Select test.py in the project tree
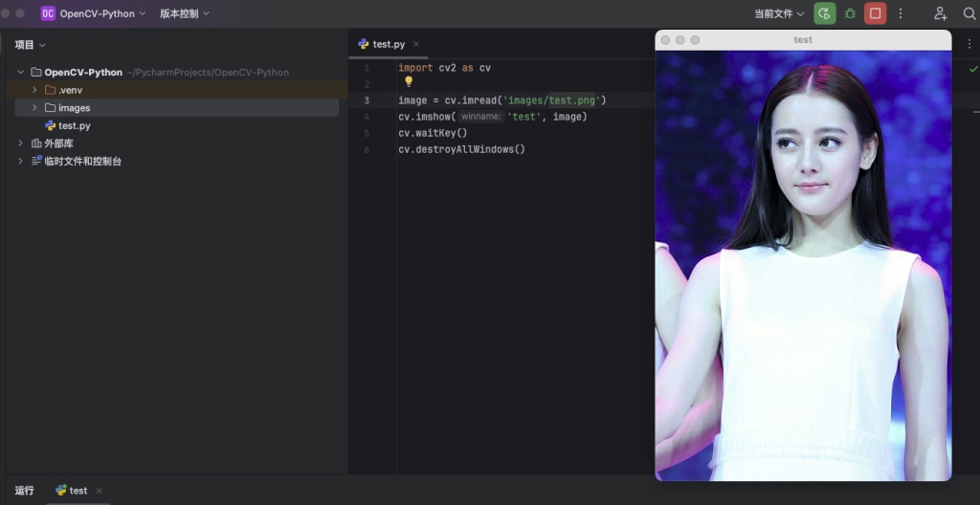This screenshot has width=980, height=505. click(177, 125)
